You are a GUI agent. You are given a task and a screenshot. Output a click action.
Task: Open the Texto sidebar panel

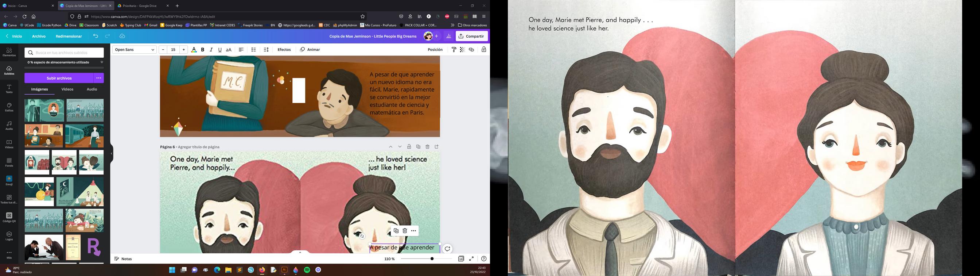pos(9,89)
